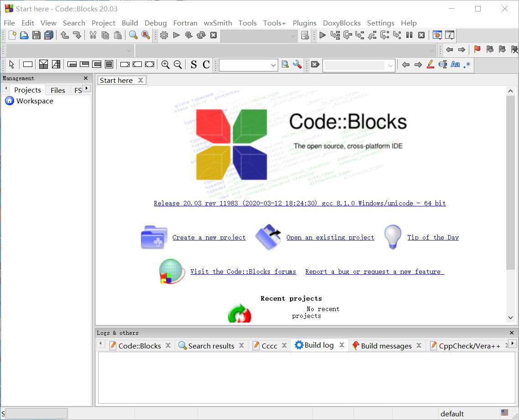Screen dimensions: 519x420
Task: Click the Zoom out magnifier icon
Action: tap(178, 65)
